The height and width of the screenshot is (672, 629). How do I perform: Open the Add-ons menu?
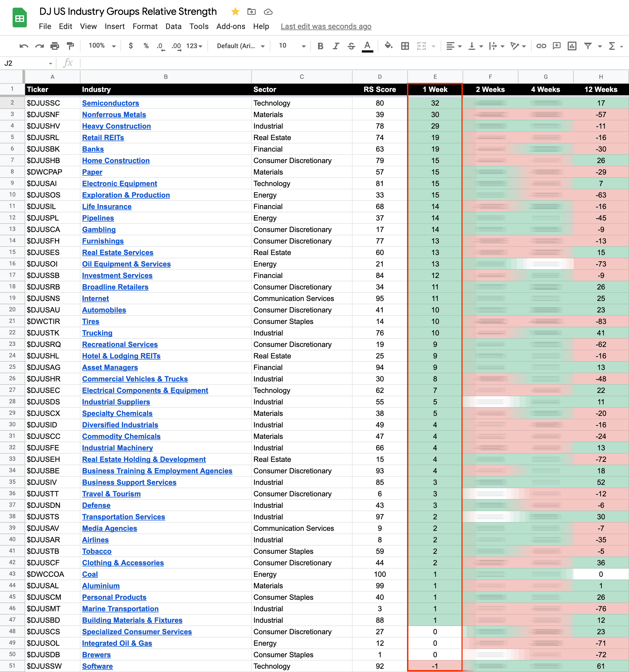coord(231,26)
